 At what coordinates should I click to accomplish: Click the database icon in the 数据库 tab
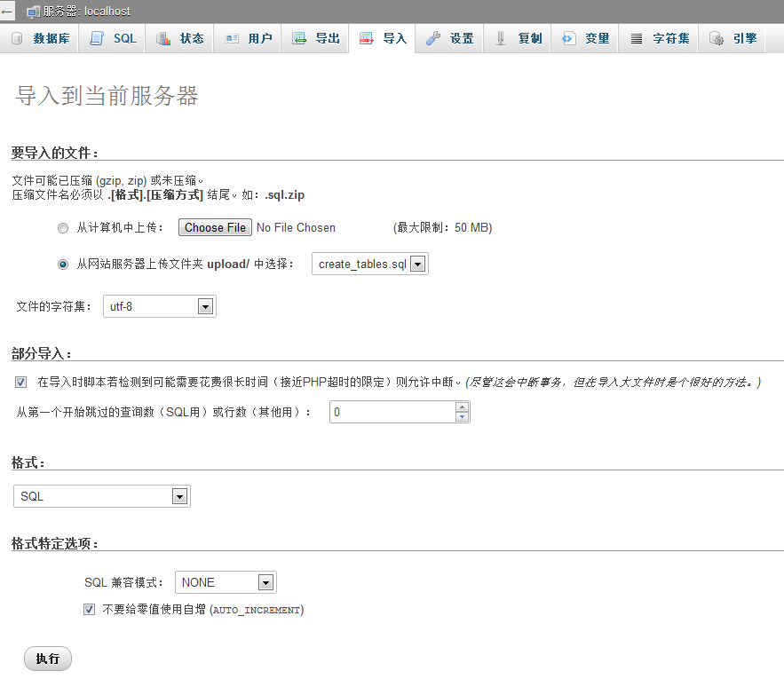click(x=17, y=39)
